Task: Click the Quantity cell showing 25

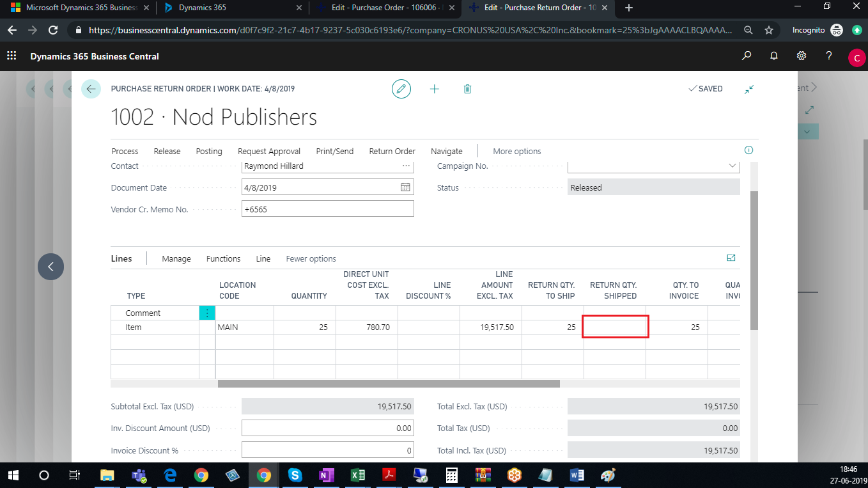Action: [304, 327]
